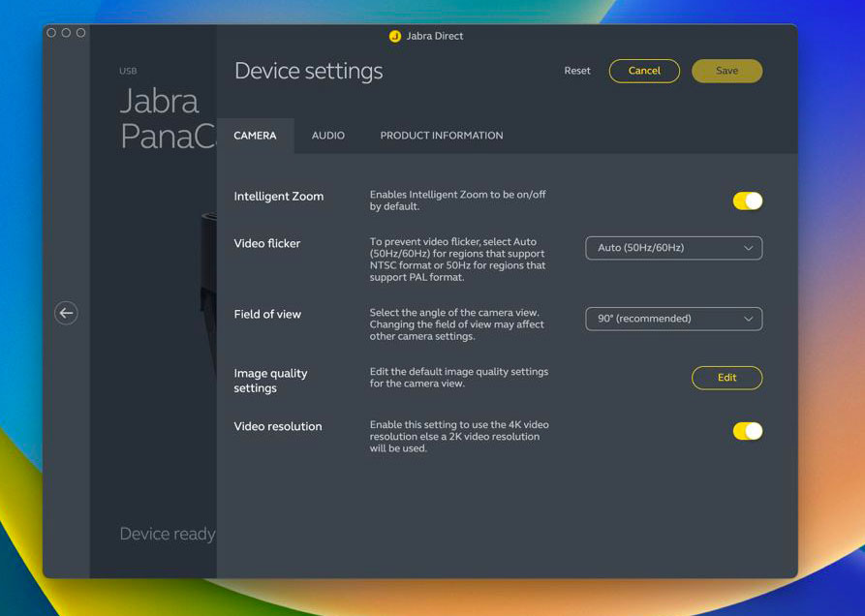Image resolution: width=865 pixels, height=616 pixels.
Task: Click the Cancel button
Action: (644, 71)
